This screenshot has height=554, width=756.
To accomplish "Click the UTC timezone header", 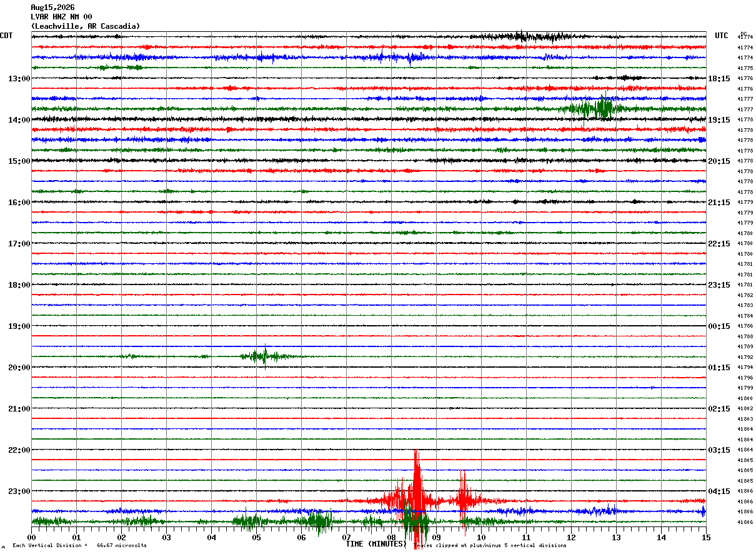I will 722,36.
